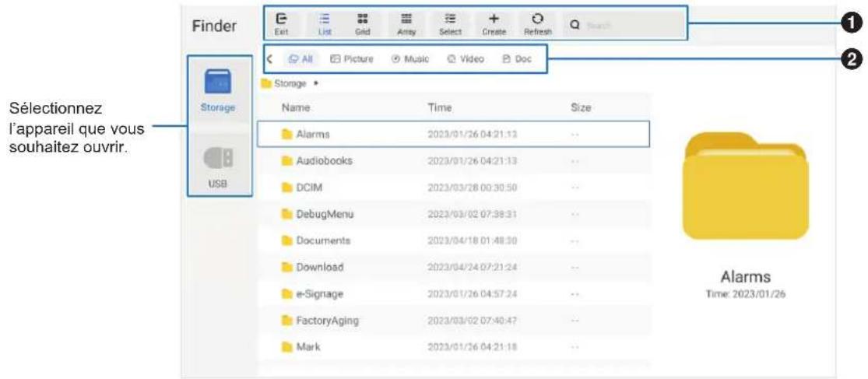Click the Create plus icon
Screen dimensions: 868x379
[x=494, y=19]
